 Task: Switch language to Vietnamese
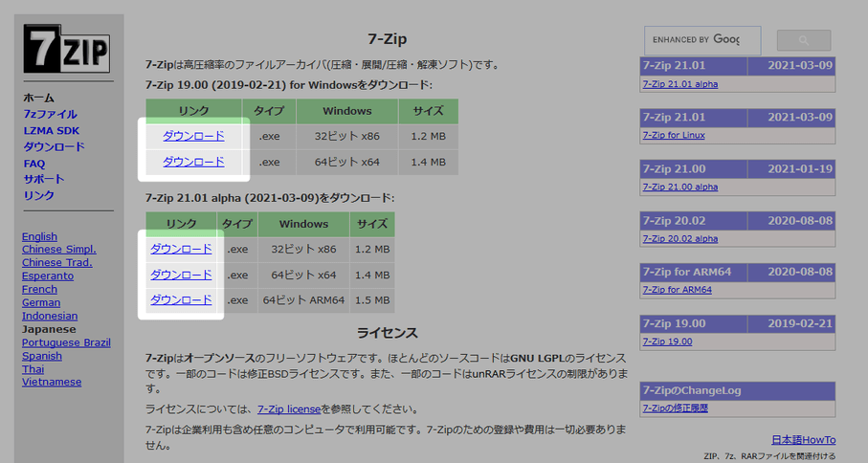(x=52, y=382)
